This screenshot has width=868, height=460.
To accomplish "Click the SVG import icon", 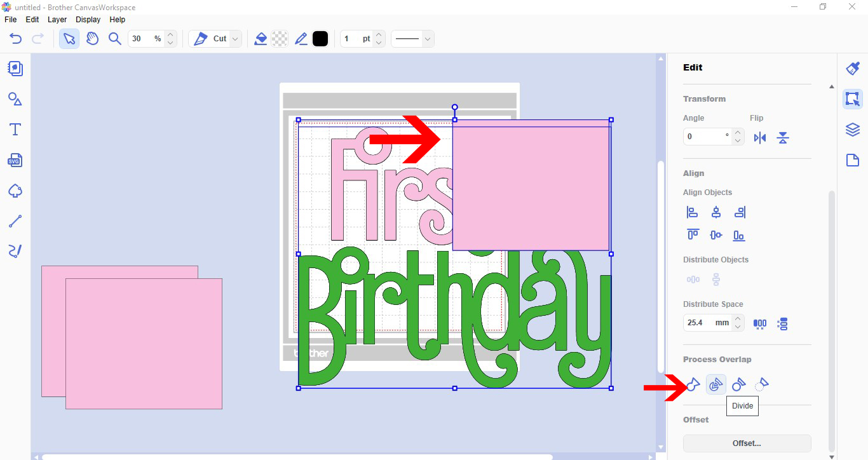I will (15, 160).
